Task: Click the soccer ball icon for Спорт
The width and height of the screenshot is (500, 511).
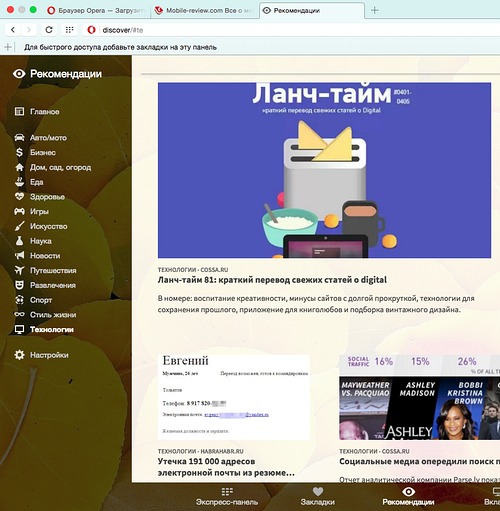Action: click(19, 300)
